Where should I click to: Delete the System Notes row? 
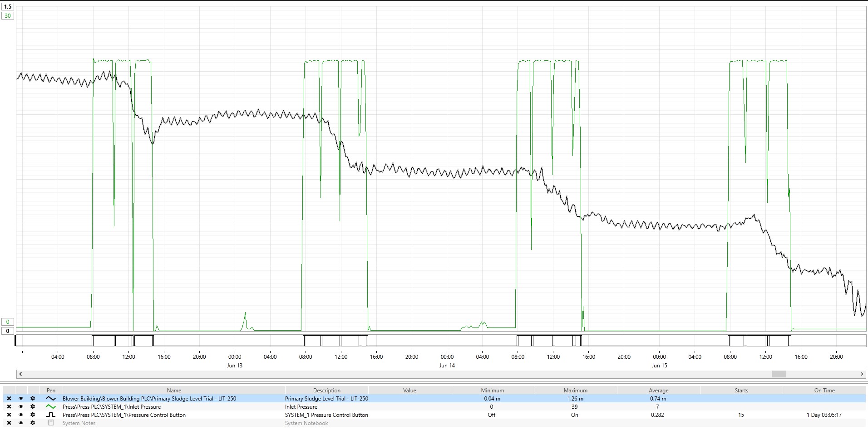click(9, 423)
